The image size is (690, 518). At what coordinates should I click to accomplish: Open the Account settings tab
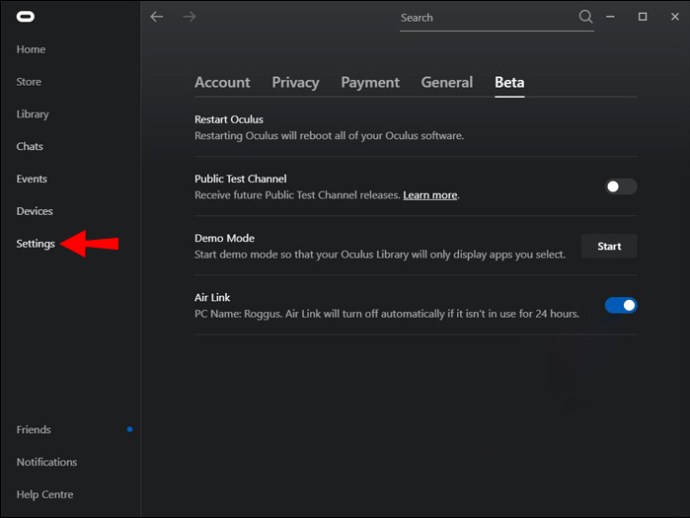point(222,82)
